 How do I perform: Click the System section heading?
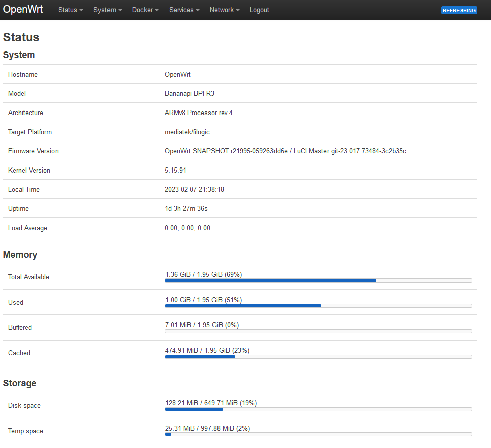[19, 55]
